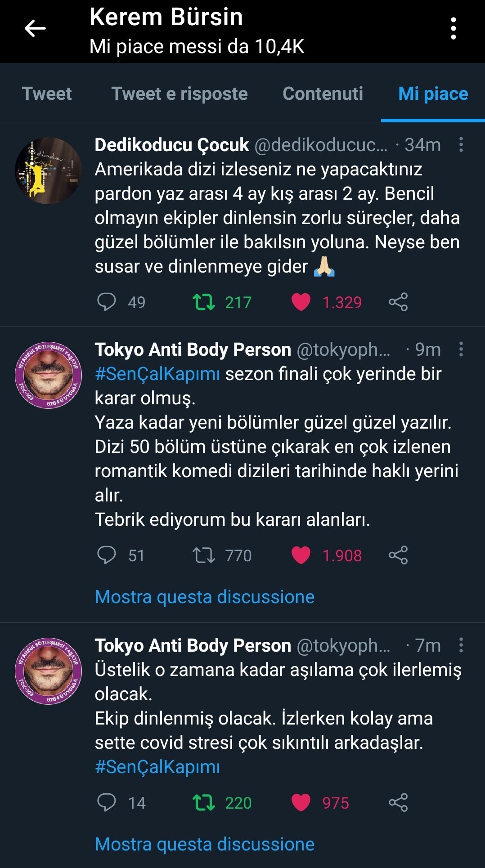Screen dimensions: 485x868
Task: Open the profile overflow menu at top
Action: coord(454,28)
